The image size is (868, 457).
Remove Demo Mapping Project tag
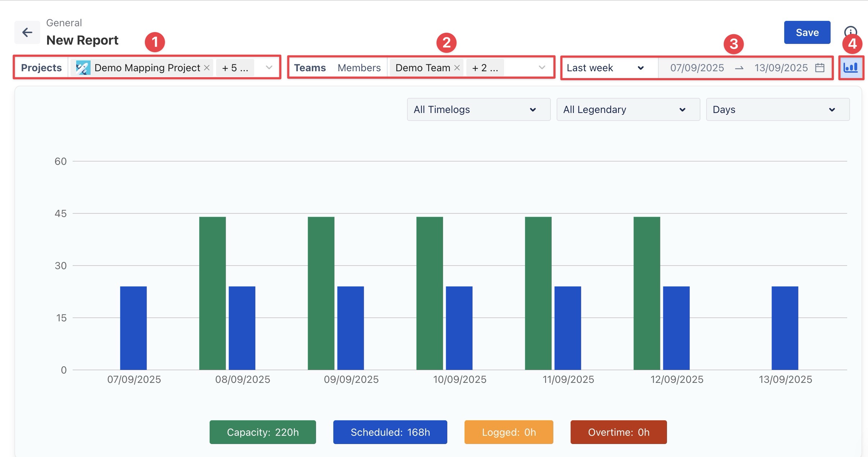tap(207, 68)
